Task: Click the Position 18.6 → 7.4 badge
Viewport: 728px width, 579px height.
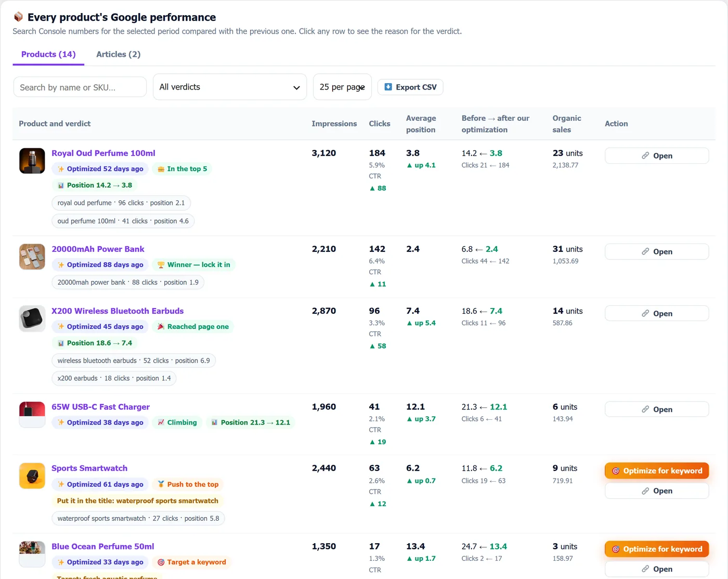Action: click(x=95, y=343)
